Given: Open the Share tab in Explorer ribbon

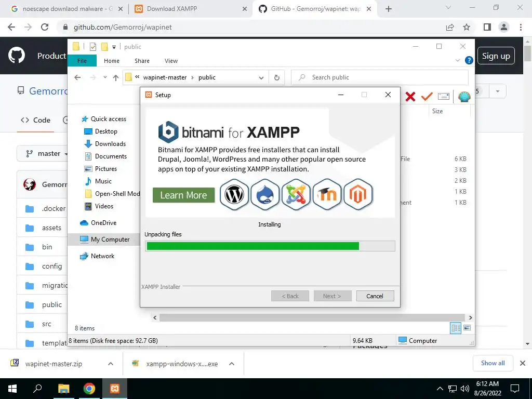Looking at the screenshot, I should coord(142,61).
